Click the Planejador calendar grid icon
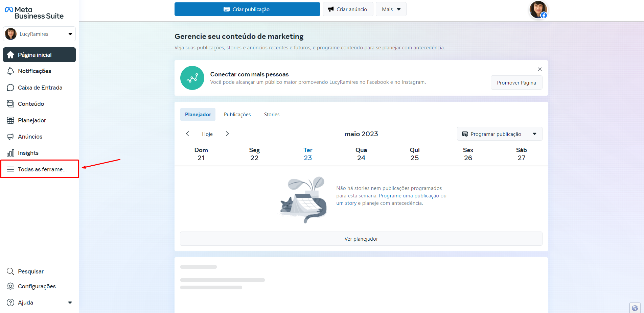The height and width of the screenshot is (313, 644). click(x=10, y=120)
